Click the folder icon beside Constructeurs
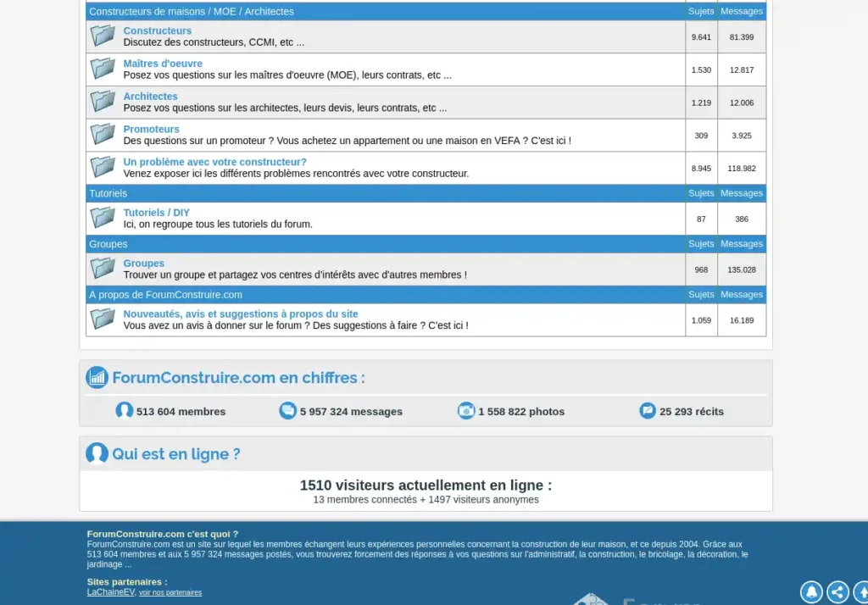Viewport: 868px width, 605px height. (103, 36)
